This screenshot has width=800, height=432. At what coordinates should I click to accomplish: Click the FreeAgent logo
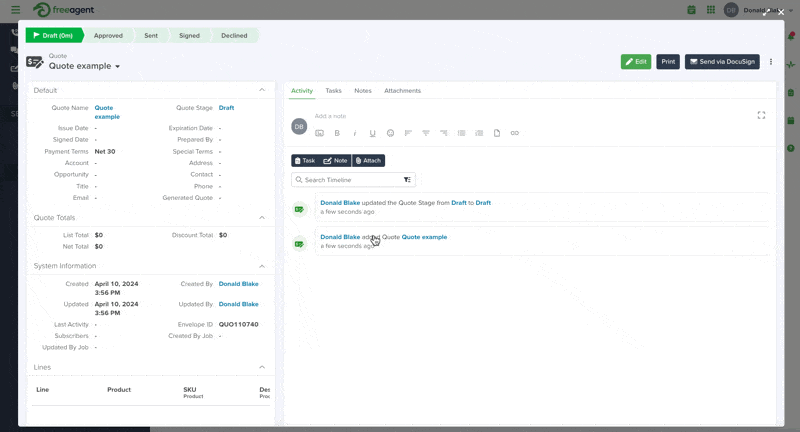(64, 10)
